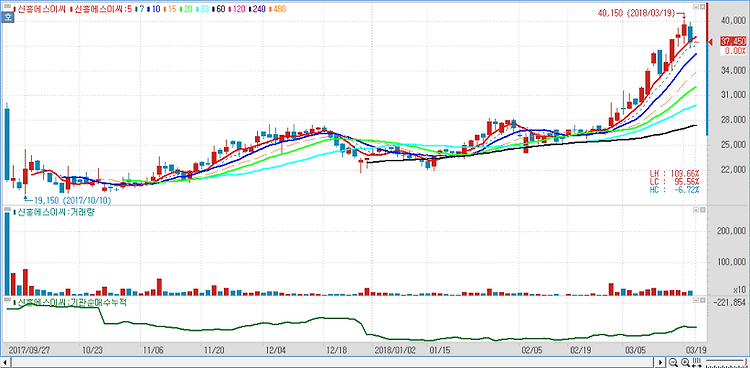Click the HC : -6.72% statistic
This screenshot has height=368, width=750.
coord(674,190)
